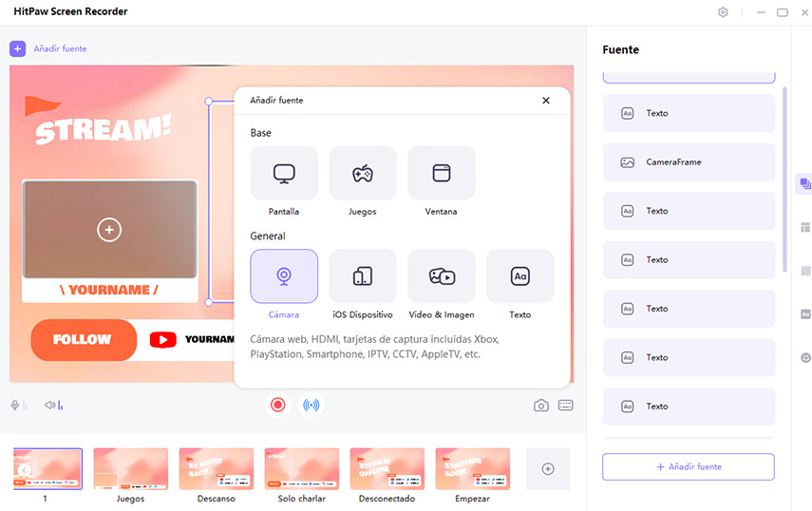Toggle the speaker volume icon
The height and width of the screenshot is (511, 812).
pyautogui.click(x=49, y=405)
